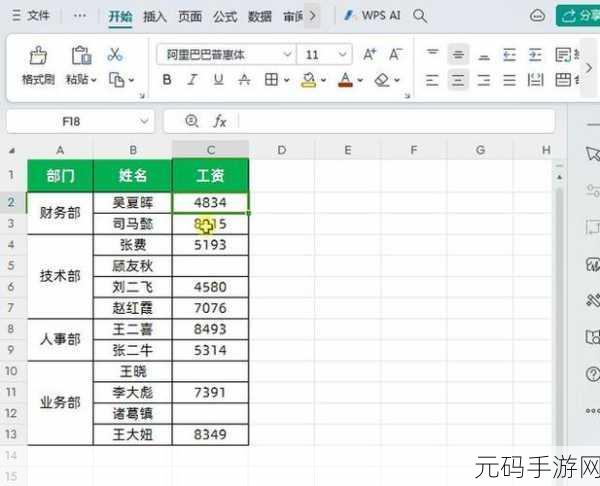Image resolution: width=600 pixels, height=486 pixels.
Task: Click Increase Indent icon
Action: [535, 55]
